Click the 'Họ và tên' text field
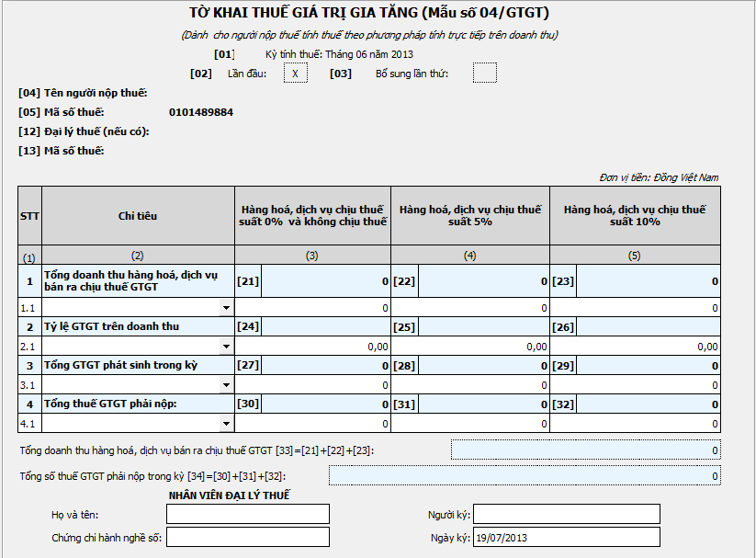The image size is (756, 558). (247, 514)
